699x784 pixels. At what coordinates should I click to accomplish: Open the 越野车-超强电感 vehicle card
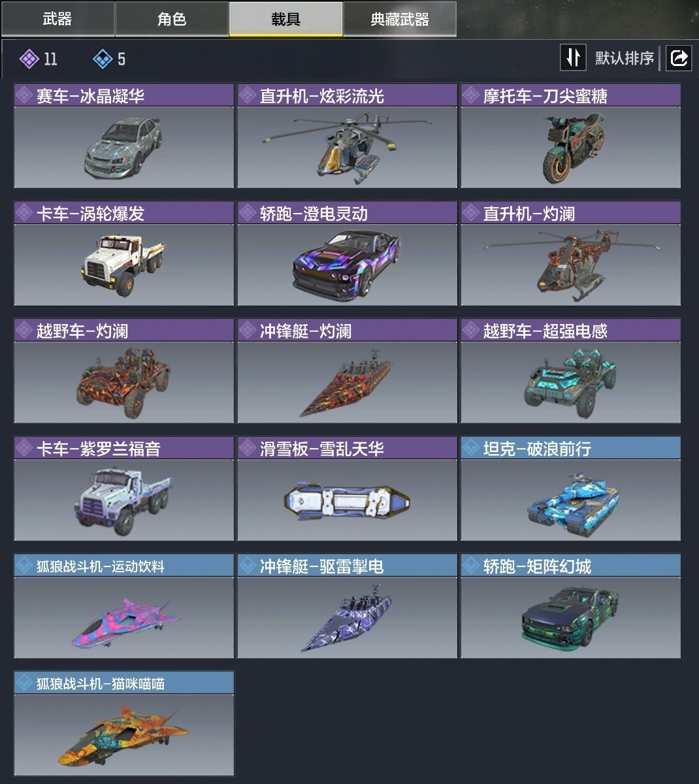click(x=570, y=371)
